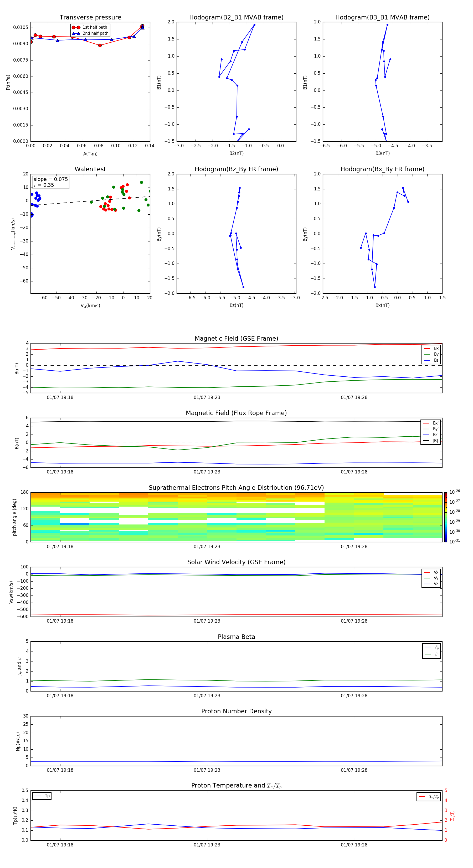Click 'Magnetic Field (GSE Frame)' title

(x=236, y=339)
